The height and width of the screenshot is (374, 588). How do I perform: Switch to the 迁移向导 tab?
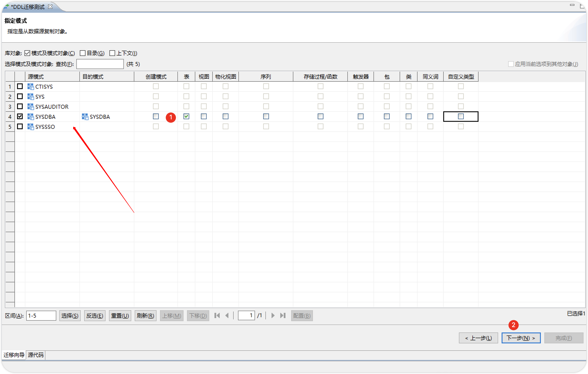tap(14, 355)
